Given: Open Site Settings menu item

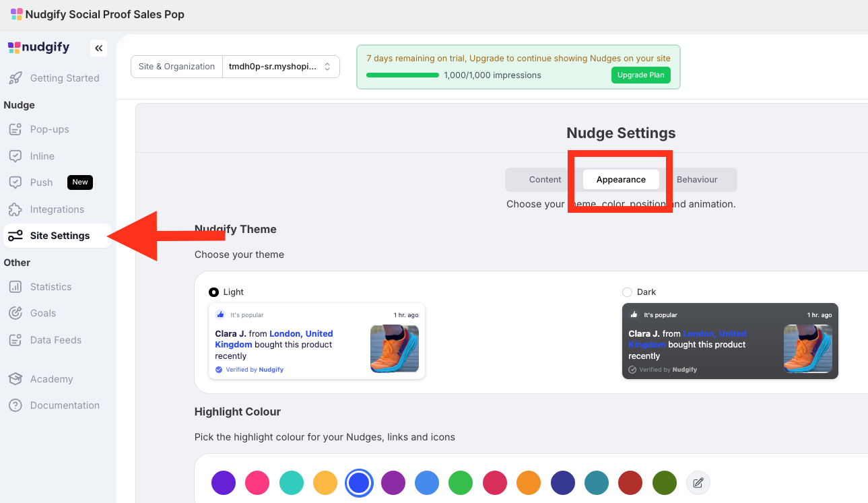Looking at the screenshot, I should click(58, 236).
